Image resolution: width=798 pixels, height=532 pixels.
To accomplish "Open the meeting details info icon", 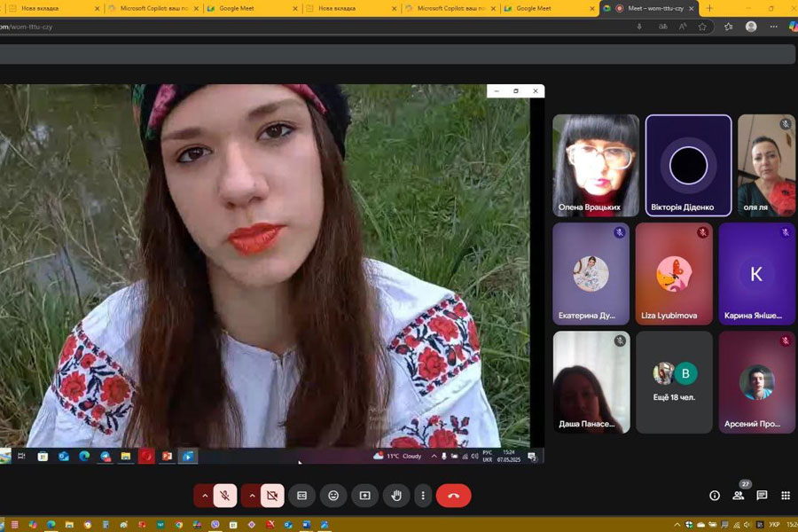I will pos(715,496).
